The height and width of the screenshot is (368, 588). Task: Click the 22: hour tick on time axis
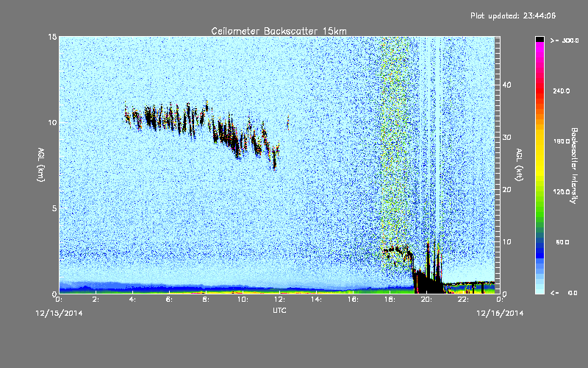point(463,300)
